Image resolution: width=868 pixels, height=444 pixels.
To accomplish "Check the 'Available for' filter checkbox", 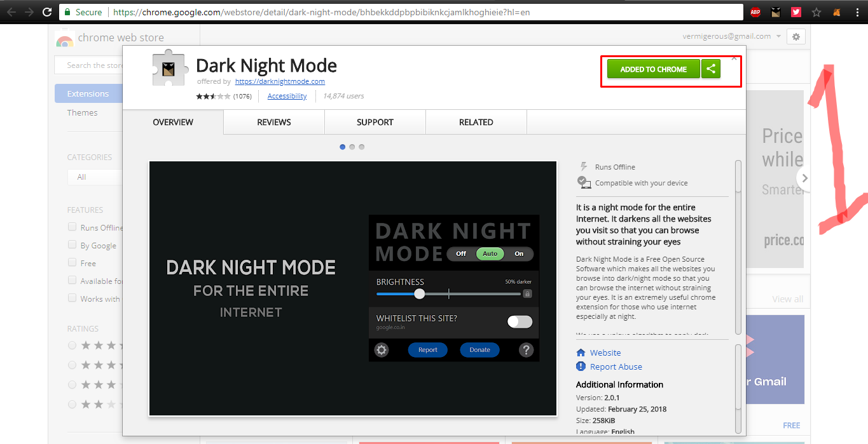I will click(72, 280).
